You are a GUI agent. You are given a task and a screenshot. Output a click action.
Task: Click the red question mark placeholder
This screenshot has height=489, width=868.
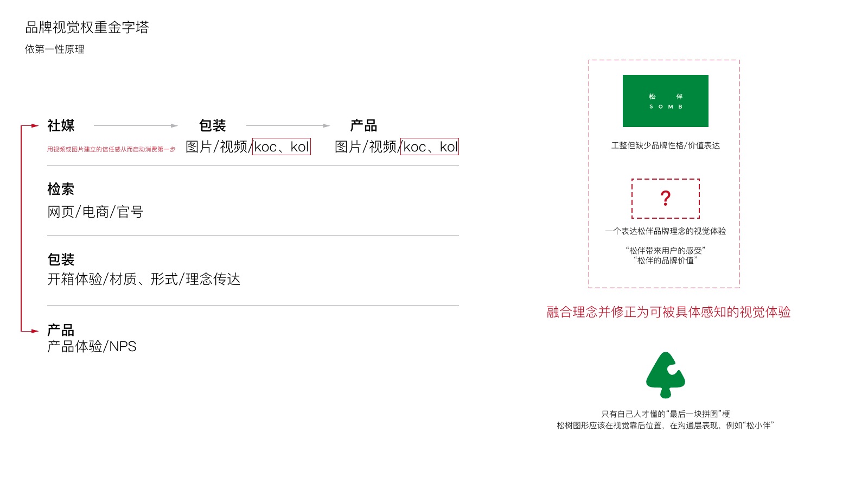pos(666,199)
